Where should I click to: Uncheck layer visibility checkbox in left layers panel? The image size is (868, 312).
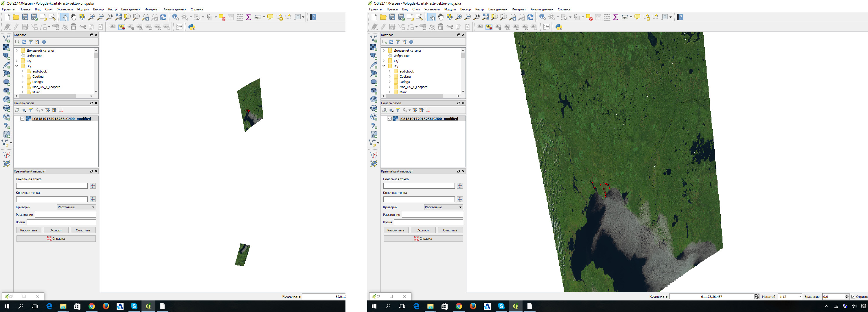coord(23,119)
